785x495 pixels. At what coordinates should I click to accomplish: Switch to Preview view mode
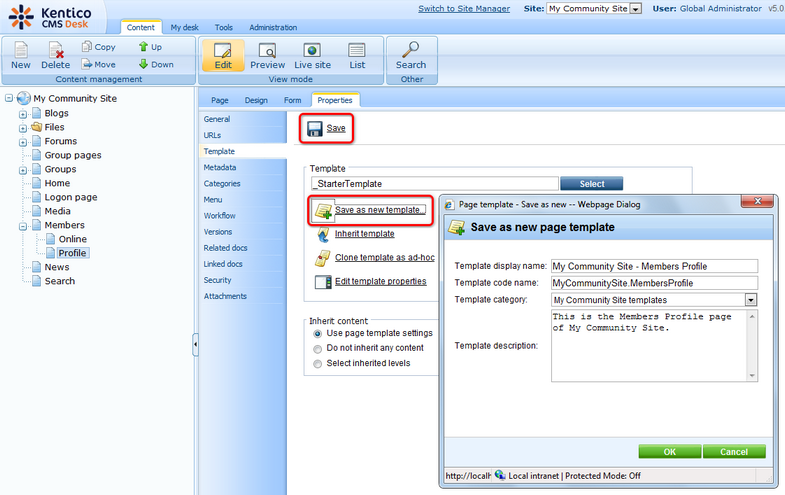click(267, 50)
